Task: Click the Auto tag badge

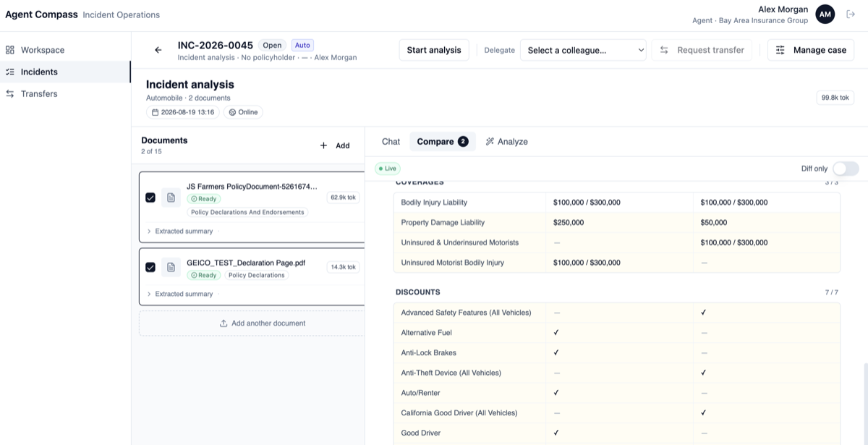Action: pyautogui.click(x=302, y=45)
